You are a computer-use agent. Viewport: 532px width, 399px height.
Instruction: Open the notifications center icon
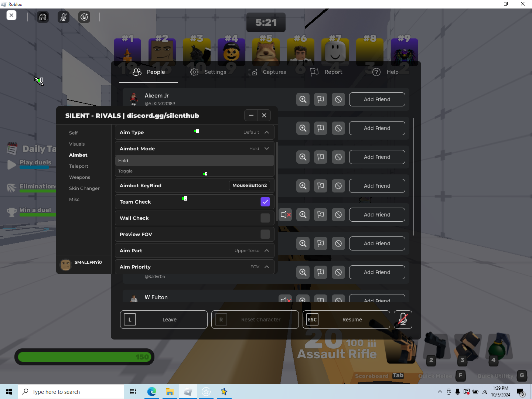pyautogui.click(x=521, y=392)
